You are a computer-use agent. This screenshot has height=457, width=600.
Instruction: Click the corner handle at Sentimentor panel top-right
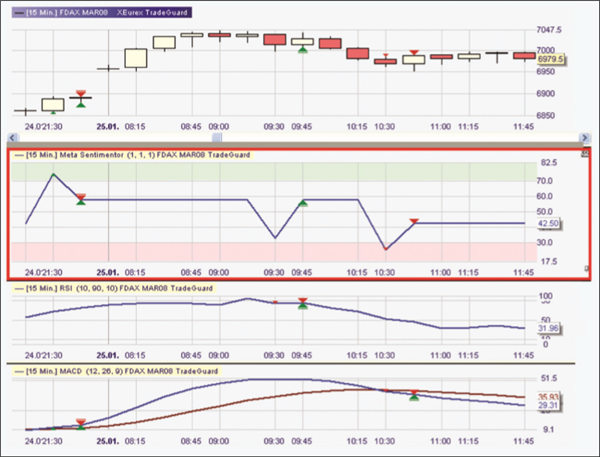(585, 153)
